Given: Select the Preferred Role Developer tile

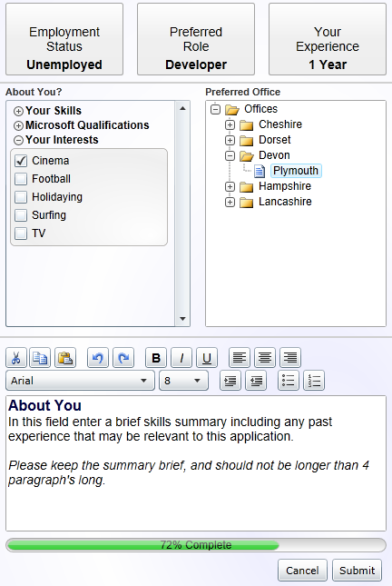Looking at the screenshot, I should tap(196, 39).
